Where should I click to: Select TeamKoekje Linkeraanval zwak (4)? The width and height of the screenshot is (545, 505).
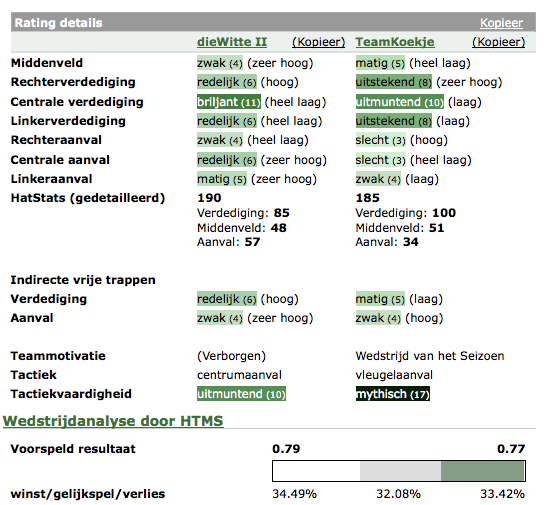pyautogui.click(x=378, y=179)
